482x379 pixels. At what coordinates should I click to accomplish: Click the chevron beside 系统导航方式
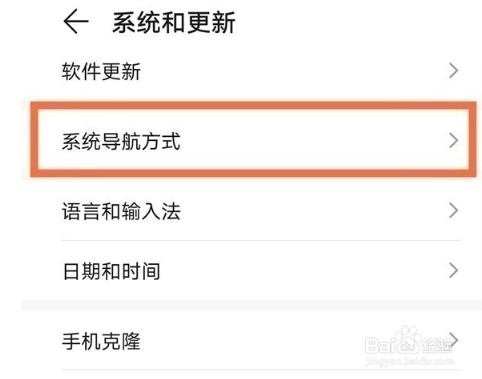coord(453,141)
